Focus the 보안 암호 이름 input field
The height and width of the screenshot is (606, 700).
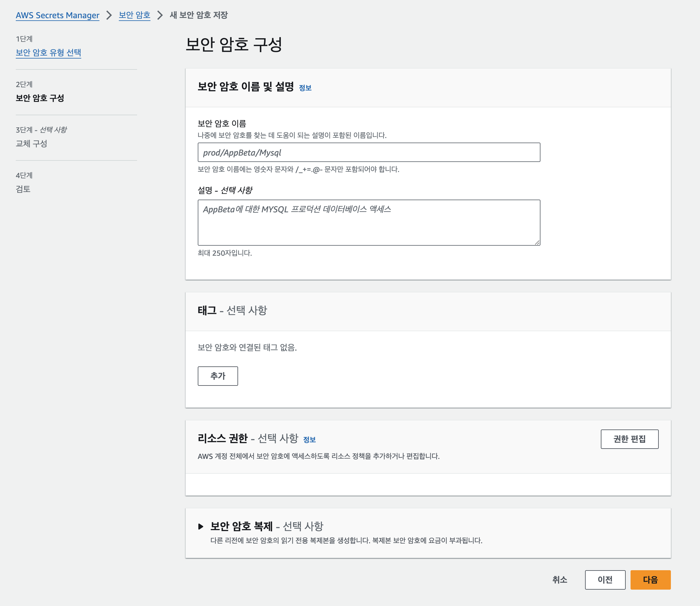[369, 152]
